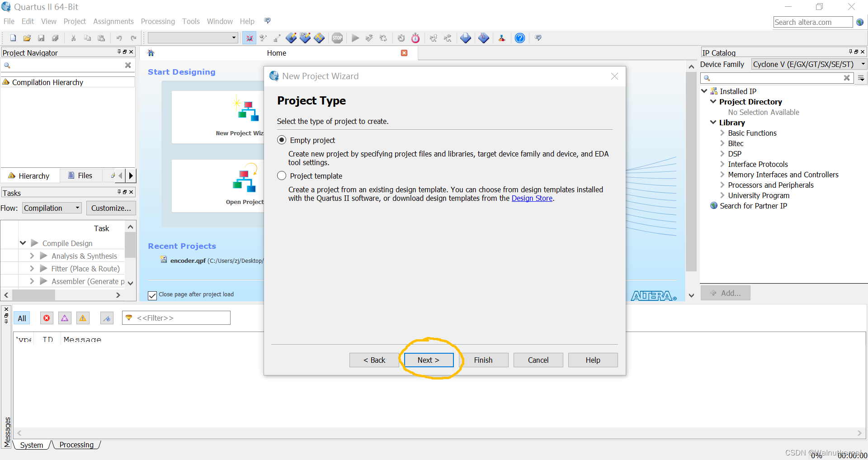Switch to the System messages tab
Image resolution: width=868 pixels, height=460 pixels.
click(x=32, y=445)
